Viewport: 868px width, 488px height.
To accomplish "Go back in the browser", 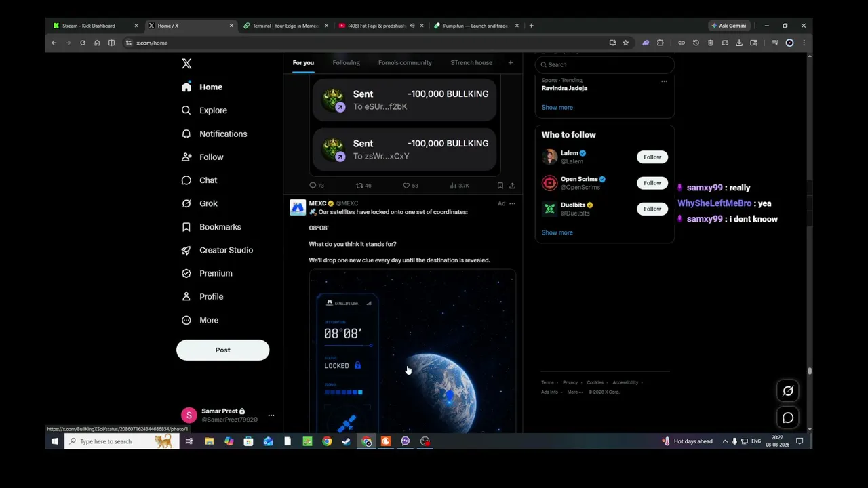I will tap(54, 43).
